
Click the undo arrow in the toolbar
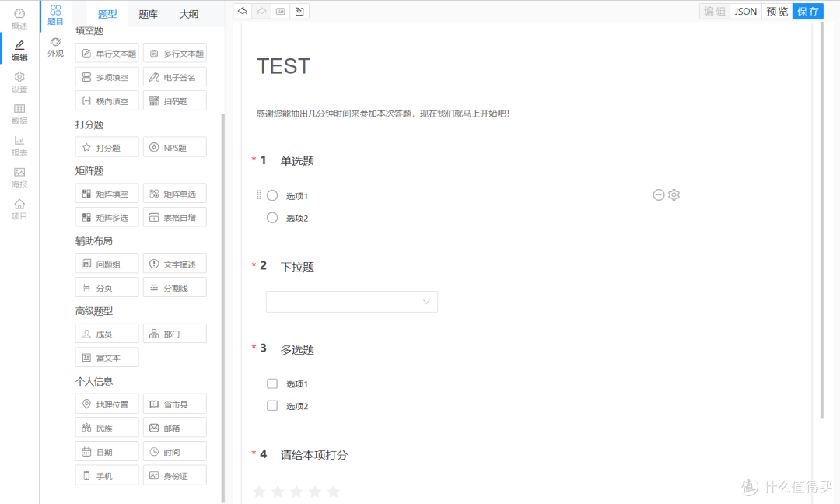point(243,11)
